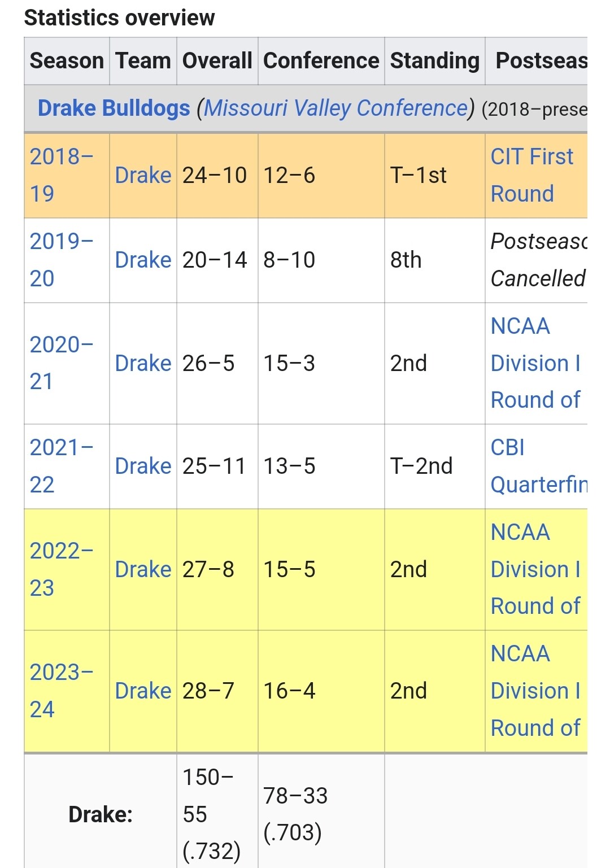Click NCAA Division I link in 2020–21 row
Image resolution: width=610 pixels, height=868 pixels.
(x=535, y=363)
